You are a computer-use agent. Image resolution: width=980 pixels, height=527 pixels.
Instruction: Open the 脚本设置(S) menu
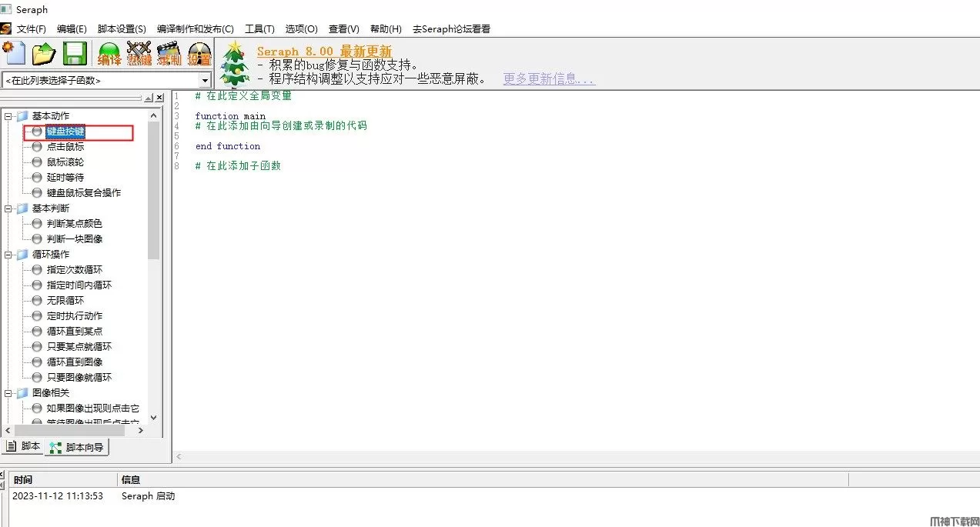[122, 29]
